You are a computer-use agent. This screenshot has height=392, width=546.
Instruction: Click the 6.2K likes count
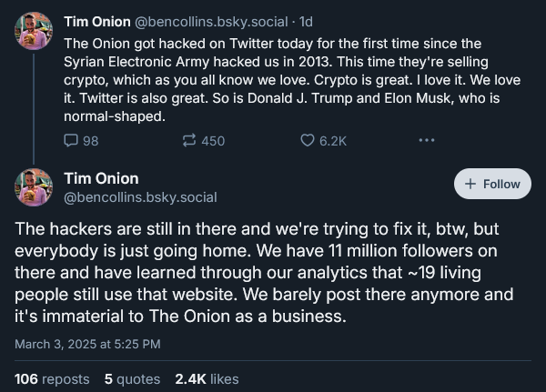coord(333,141)
